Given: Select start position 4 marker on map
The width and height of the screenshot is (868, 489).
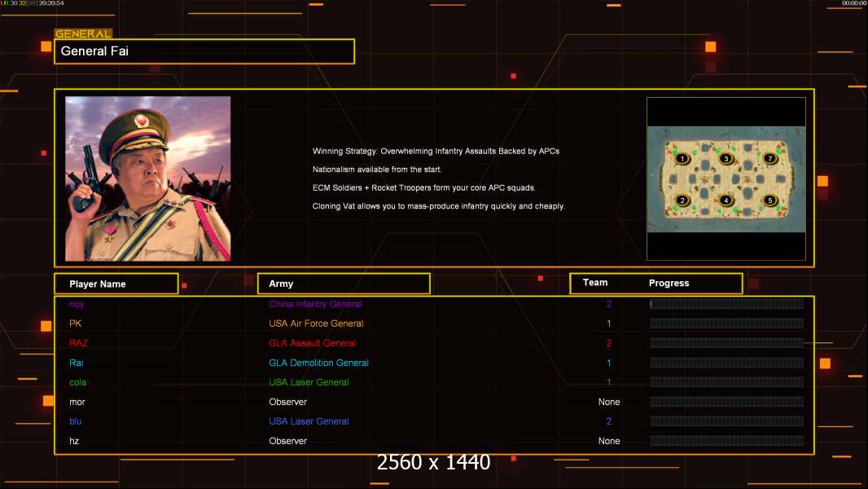Looking at the screenshot, I should (x=726, y=200).
